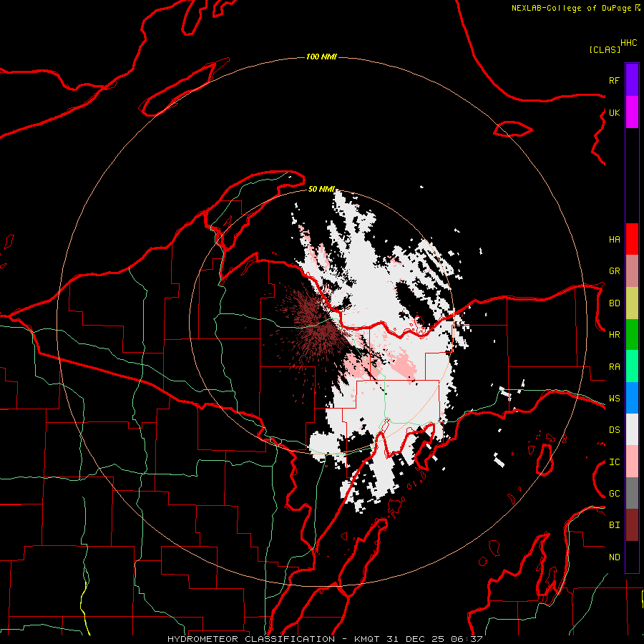
Task: Click the GR legend color swatch
Action: (632, 270)
